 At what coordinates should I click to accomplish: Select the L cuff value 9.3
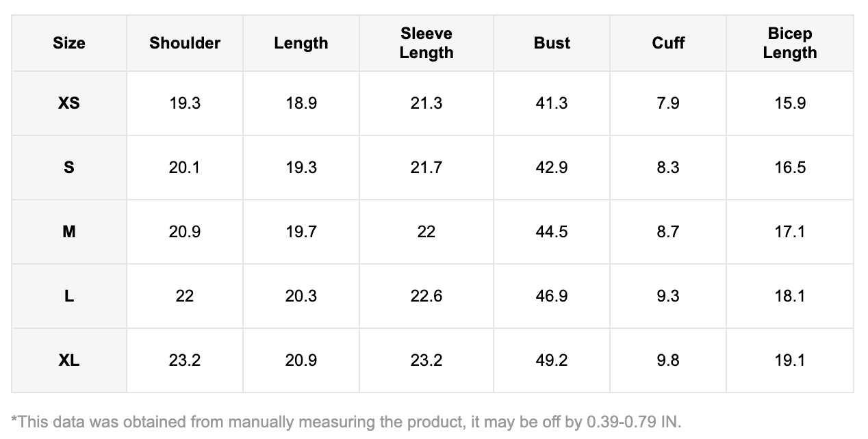click(668, 296)
